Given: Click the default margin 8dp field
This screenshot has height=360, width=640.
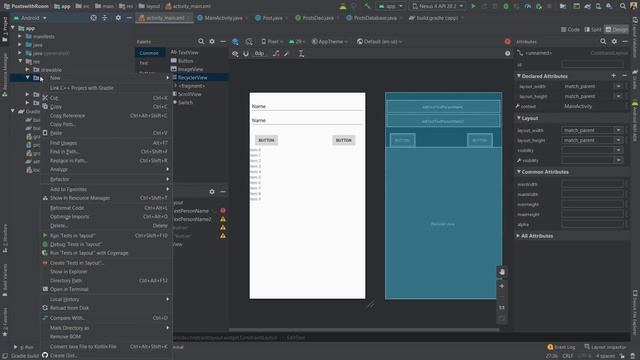Looking at the screenshot, I should (x=259, y=53).
